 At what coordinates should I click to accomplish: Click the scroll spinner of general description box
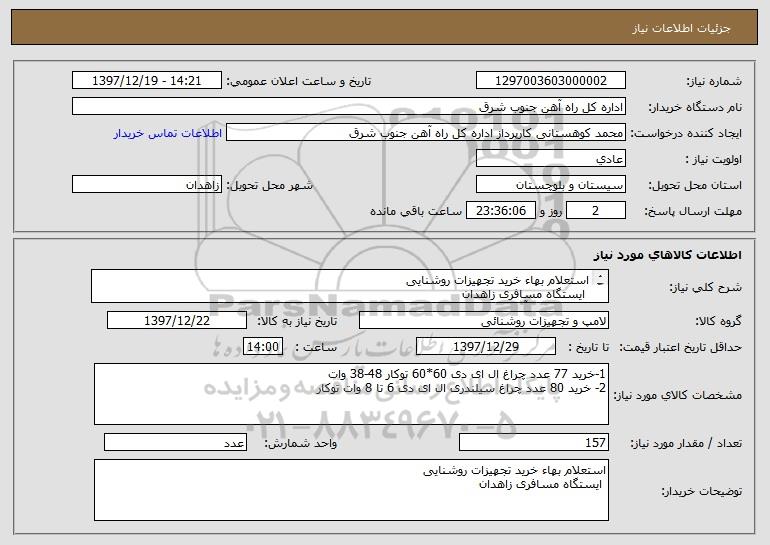click(x=600, y=280)
